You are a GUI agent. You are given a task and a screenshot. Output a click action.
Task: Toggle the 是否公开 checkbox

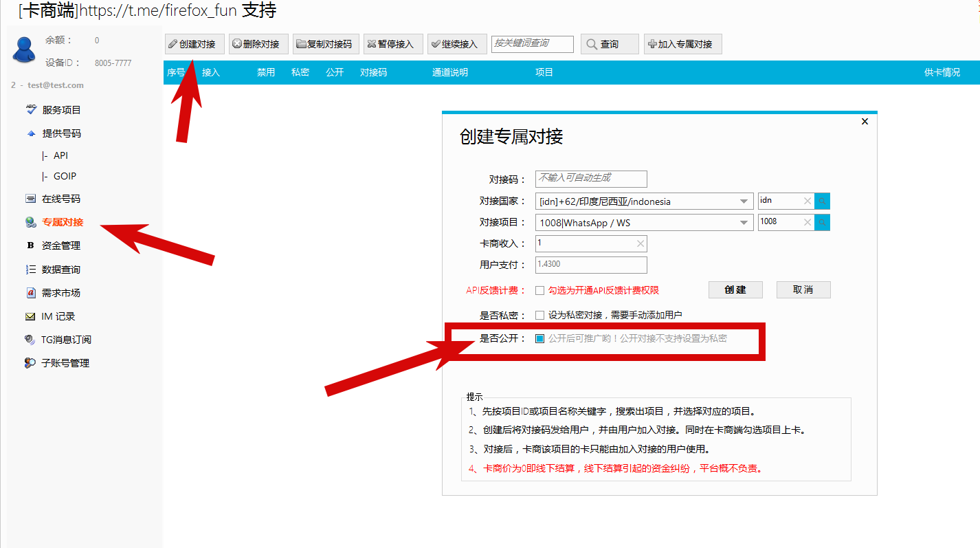(539, 338)
